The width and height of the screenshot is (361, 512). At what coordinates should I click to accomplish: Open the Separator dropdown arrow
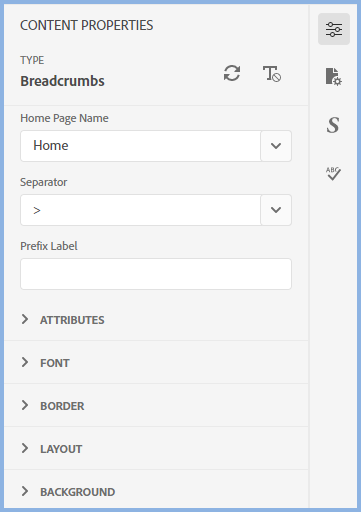[x=276, y=210]
